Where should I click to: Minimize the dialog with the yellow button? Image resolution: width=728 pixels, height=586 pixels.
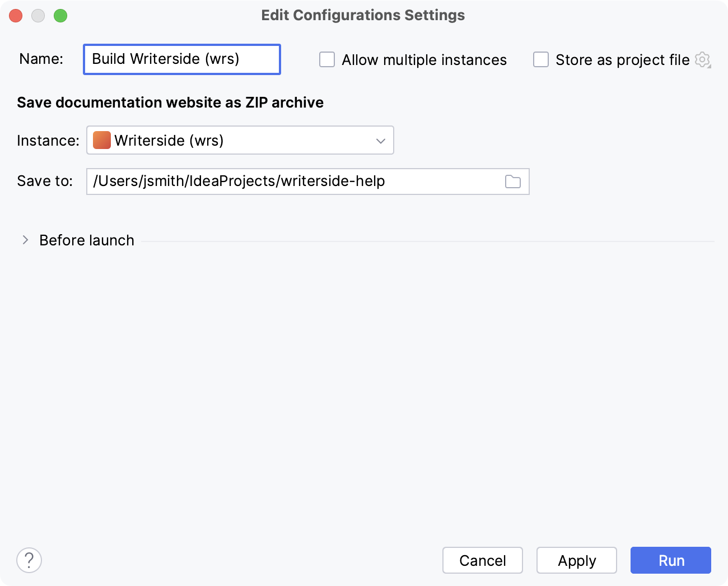click(38, 16)
